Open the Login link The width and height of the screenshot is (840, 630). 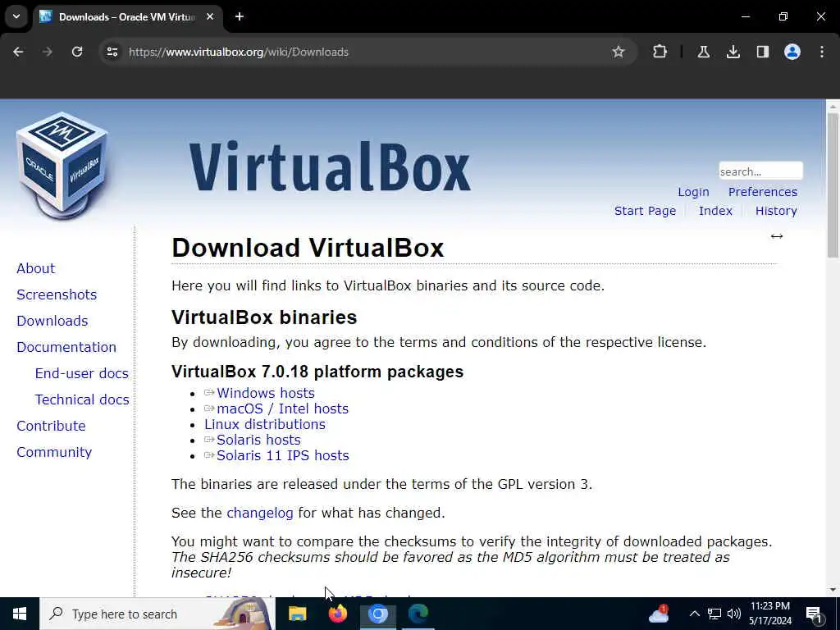pos(693,192)
